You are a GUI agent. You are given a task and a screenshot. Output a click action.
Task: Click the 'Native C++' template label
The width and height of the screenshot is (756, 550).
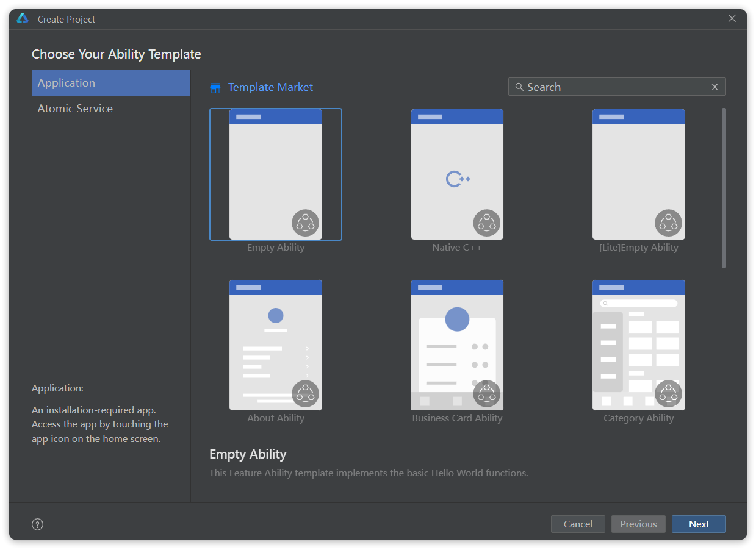[x=457, y=248]
